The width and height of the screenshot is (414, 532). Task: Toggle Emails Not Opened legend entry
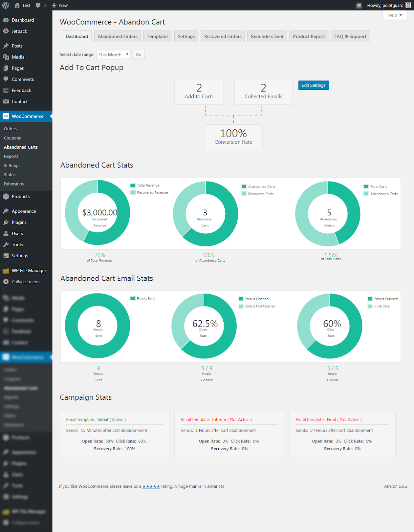point(257,306)
